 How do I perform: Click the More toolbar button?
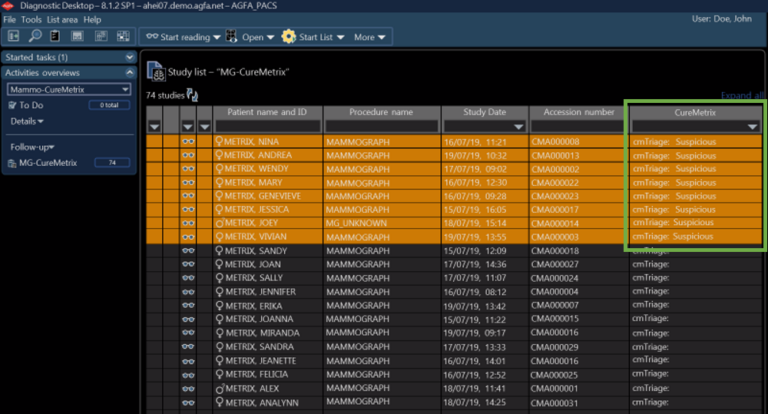[x=368, y=37]
